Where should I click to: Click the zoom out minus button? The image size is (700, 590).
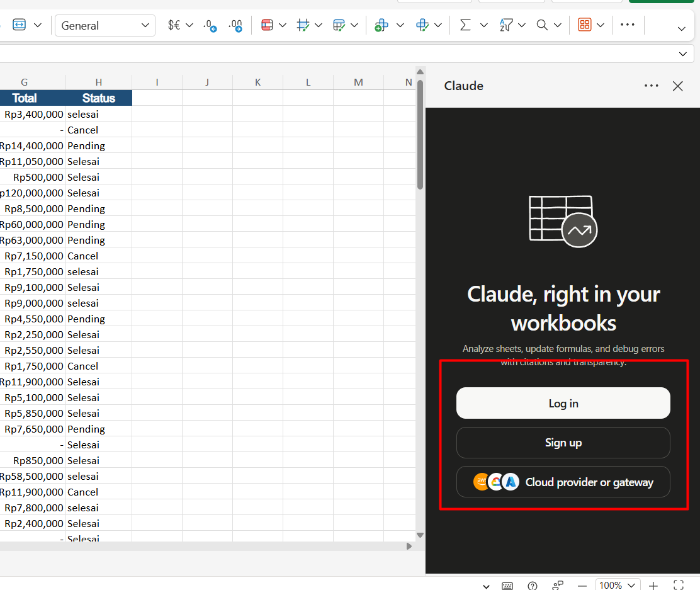582,586
